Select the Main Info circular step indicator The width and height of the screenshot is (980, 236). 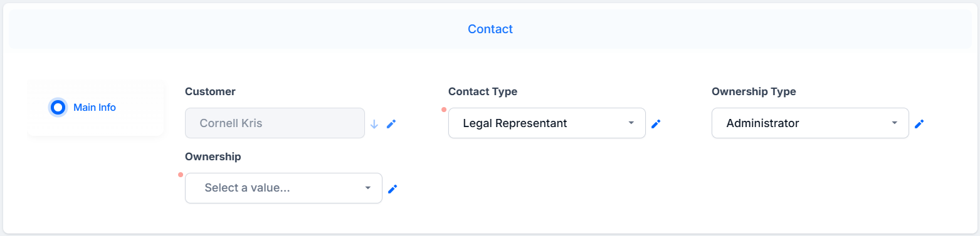pyautogui.click(x=58, y=108)
